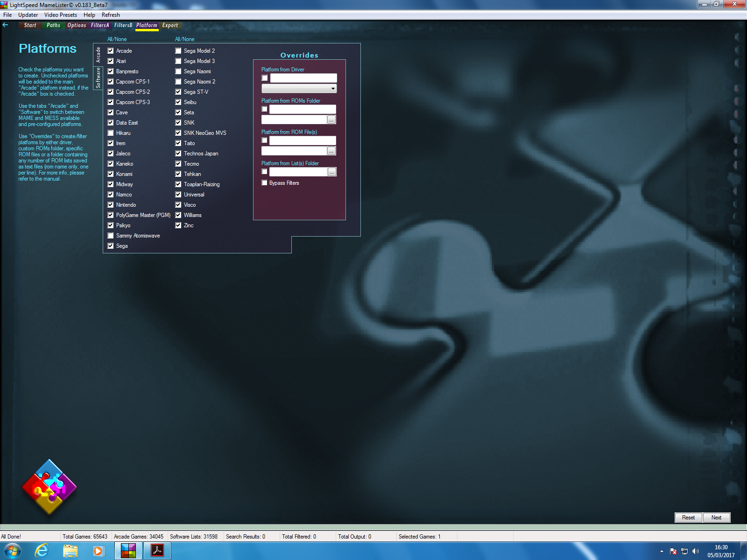Viewport: 747px width, 560px height.
Task: Open Windows Media Player taskbar icon
Action: pyautogui.click(x=98, y=551)
